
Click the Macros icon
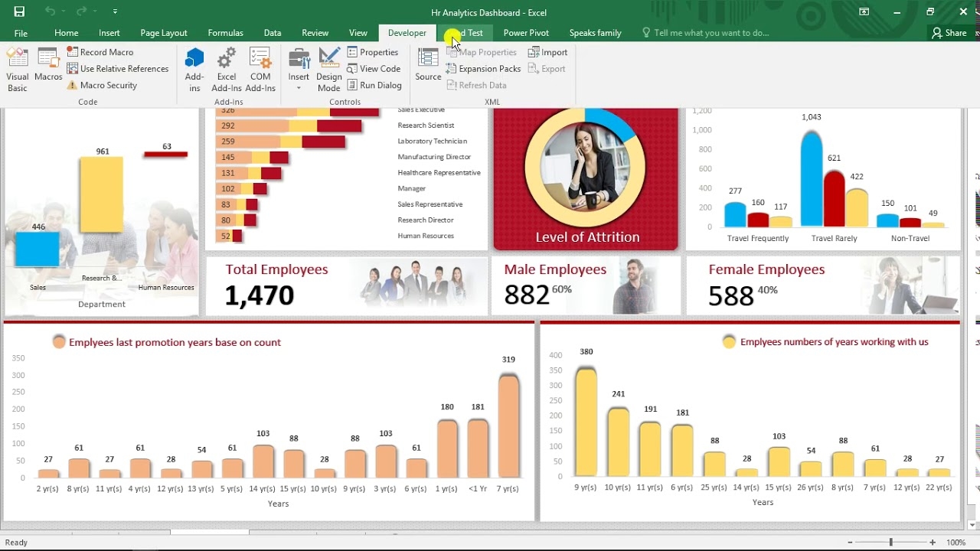click(48, 65)
